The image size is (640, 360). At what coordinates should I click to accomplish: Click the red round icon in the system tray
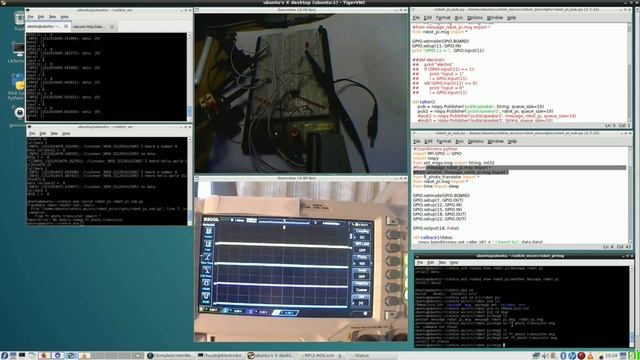(581, 356)
